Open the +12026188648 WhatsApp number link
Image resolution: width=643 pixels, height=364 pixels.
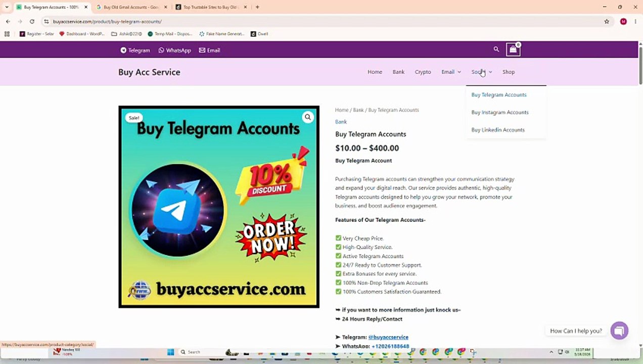(x=390, y=346)
